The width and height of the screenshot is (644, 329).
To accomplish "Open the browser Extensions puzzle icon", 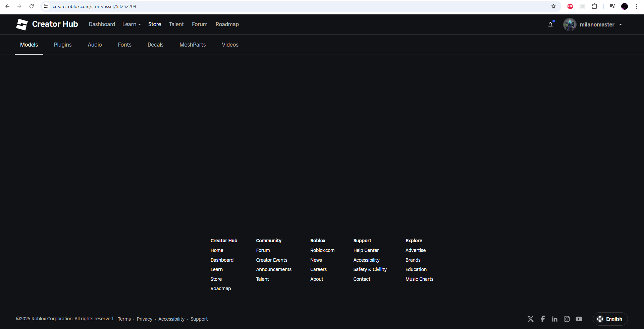I will click(595, 6).
